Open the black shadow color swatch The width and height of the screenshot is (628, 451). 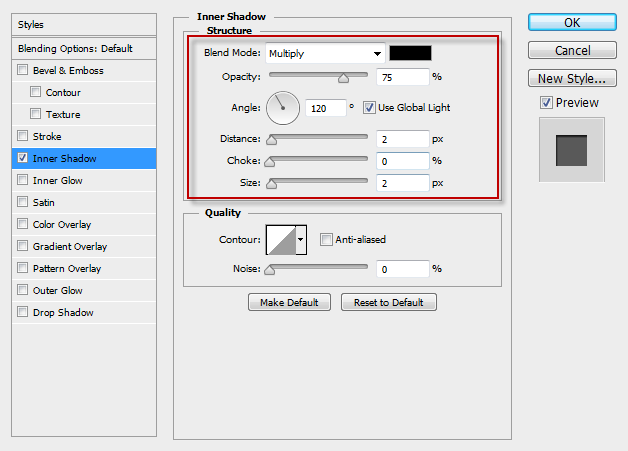[410, 53]
